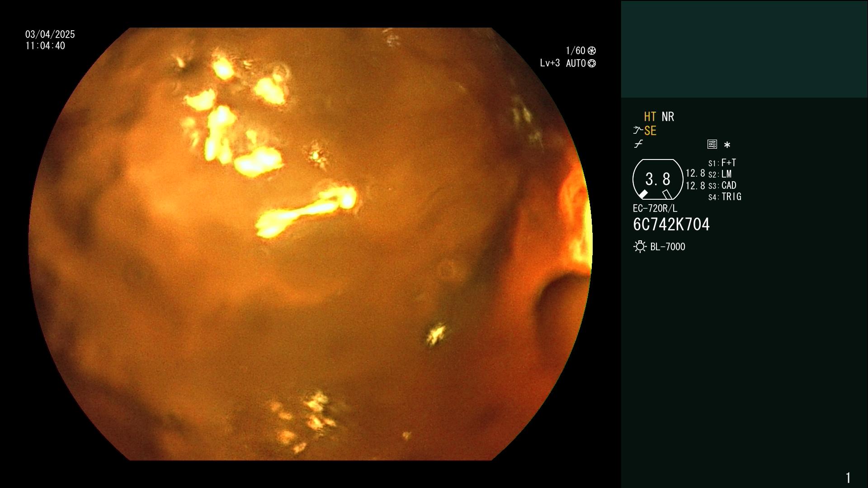Click the date 03/04/2025

pos(50,34)
